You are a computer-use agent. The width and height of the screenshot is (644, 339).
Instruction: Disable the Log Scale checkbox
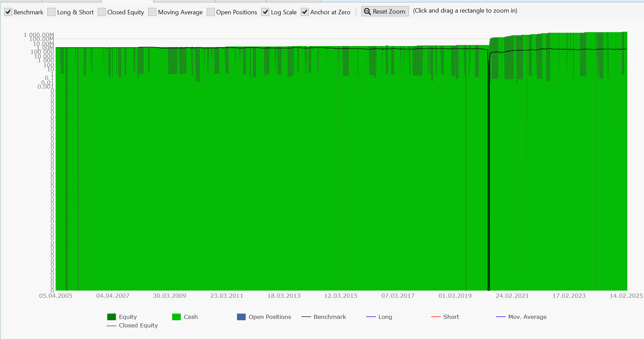[265, 12]
